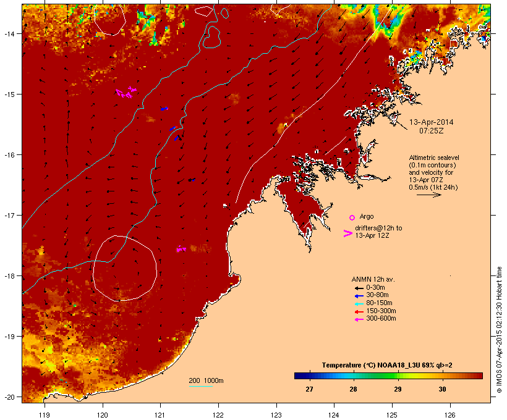
Task: Click the '200 1000m' contour label
Action: (x=206, y=380)
